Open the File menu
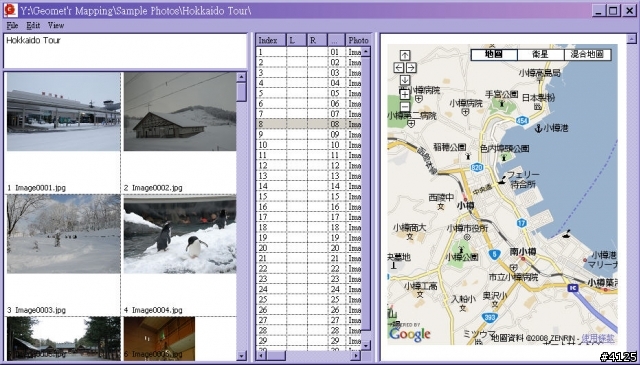The height and width of the screenshot is (365, 640). pos(12,25)
